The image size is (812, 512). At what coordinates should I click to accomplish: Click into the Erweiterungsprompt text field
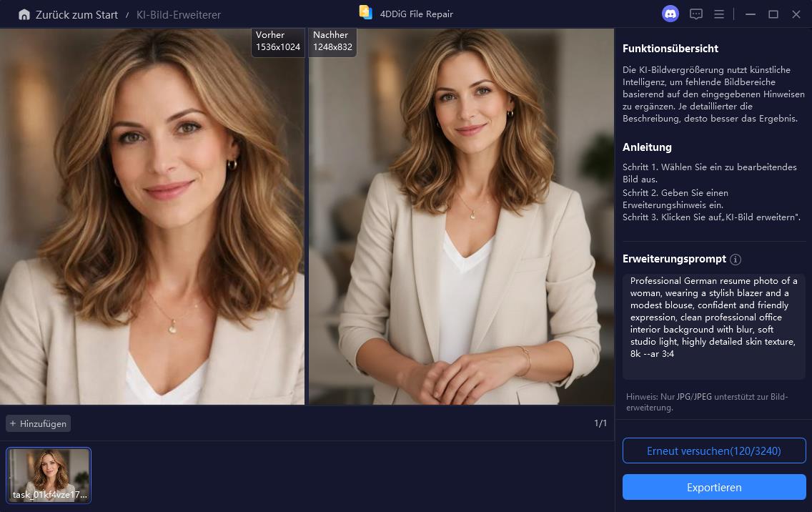[714, 327]
